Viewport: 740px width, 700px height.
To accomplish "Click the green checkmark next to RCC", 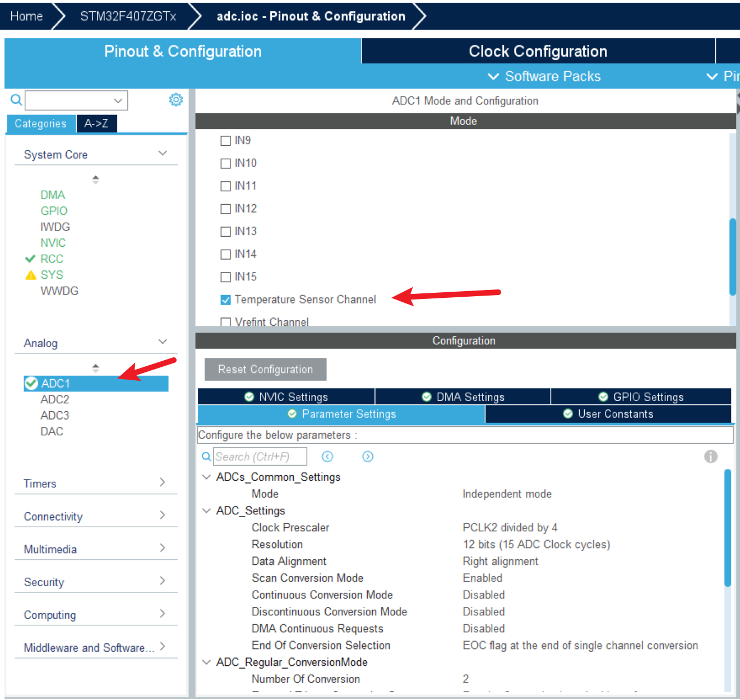I will [30, 259].
